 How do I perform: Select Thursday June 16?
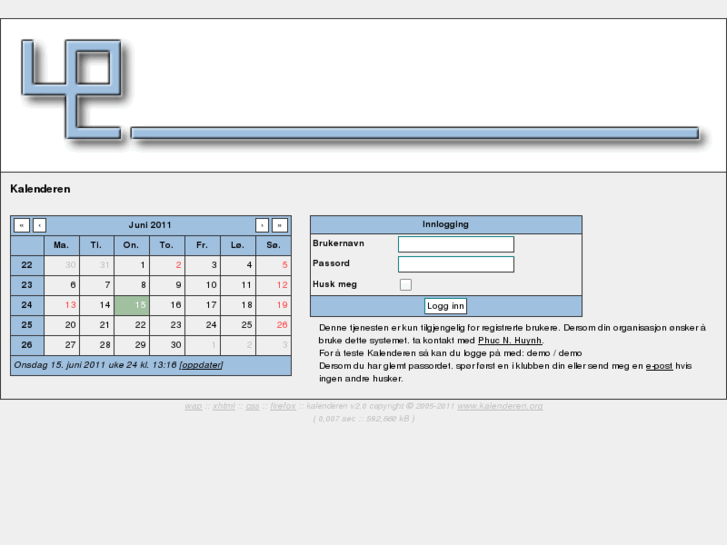167,305
